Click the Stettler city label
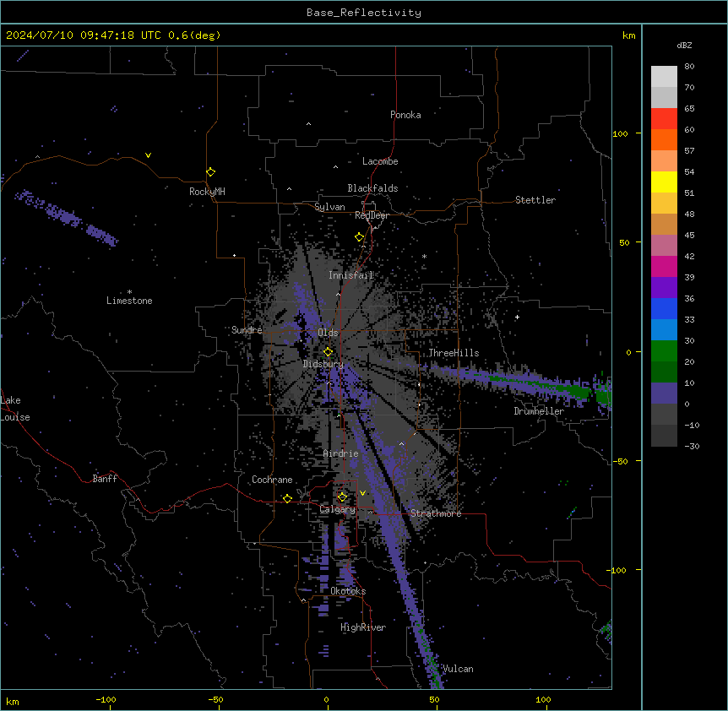 click(535, 200)
